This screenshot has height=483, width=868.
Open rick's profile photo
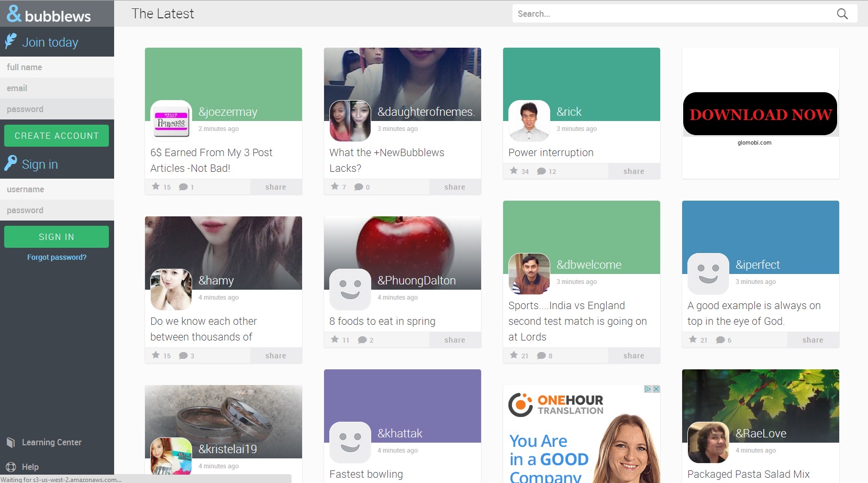tap(529, 120)
